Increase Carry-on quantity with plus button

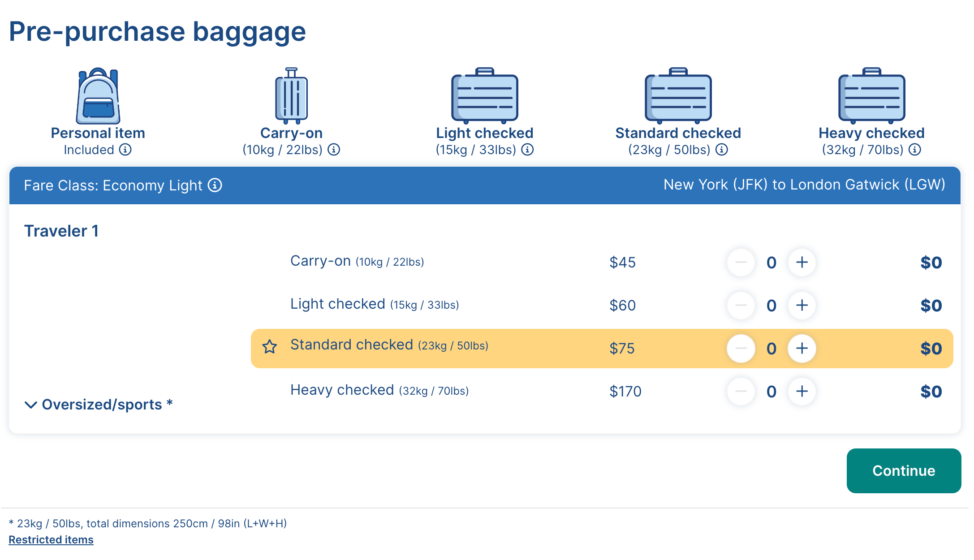coord(802,263)
